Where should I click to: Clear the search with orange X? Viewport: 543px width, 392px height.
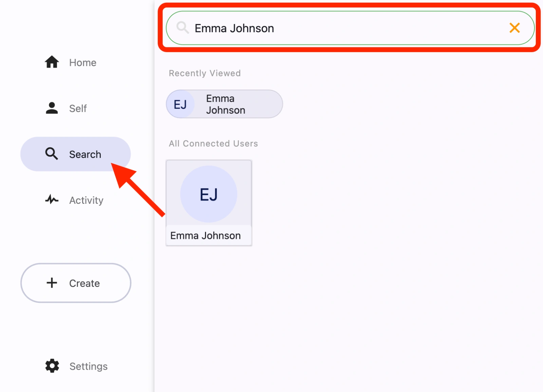[x=514, y=28]
